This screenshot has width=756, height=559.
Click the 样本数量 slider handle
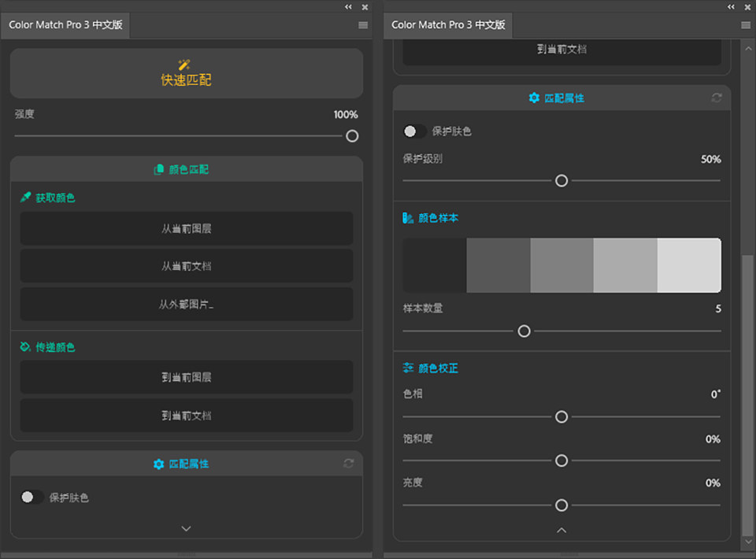click(524, 331)
